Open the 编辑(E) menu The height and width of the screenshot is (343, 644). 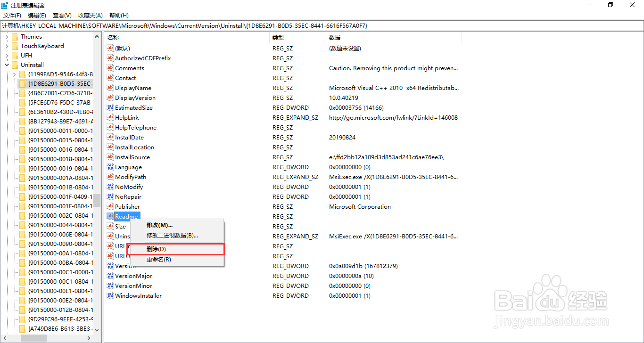[x=37, y=16]
